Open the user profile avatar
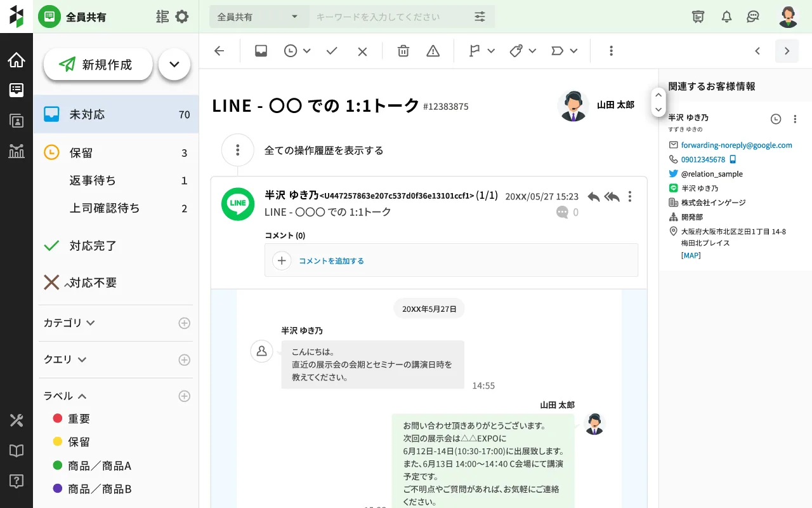This screenshot has height=508, width=812. pyautogui.click(x=788, y=17)
